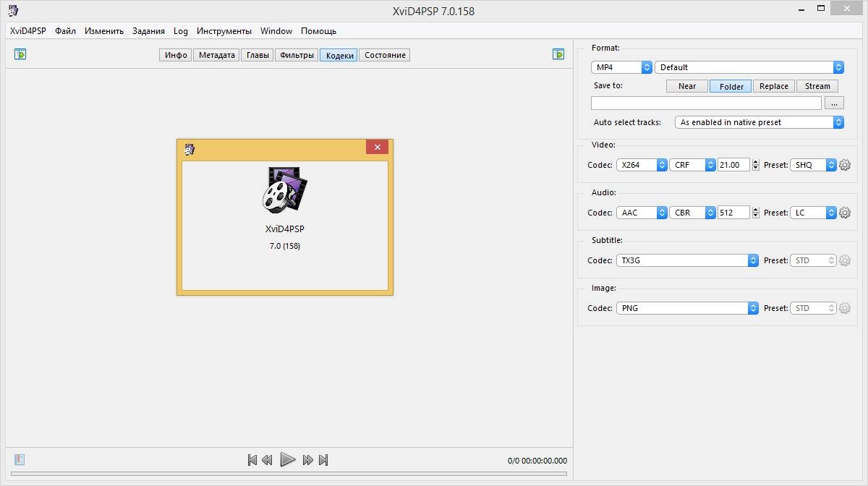The height and width of the screenshot is (486, 868).
Task: Click the 7.0 (158) version text
Action: [x=285, y=246]
